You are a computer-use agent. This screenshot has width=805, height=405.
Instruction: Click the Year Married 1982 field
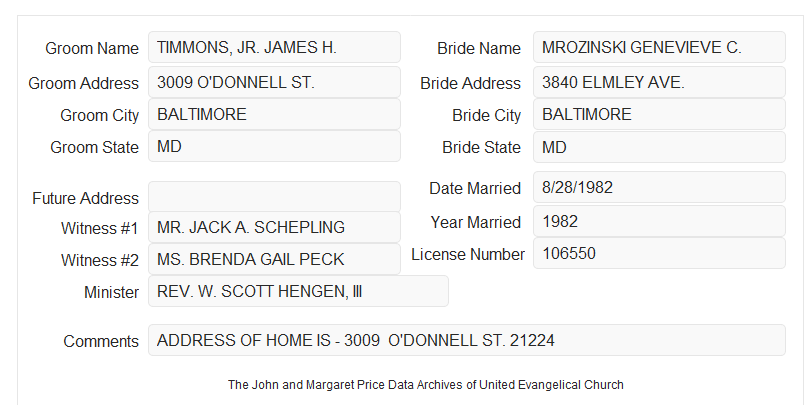coord(659,221)
